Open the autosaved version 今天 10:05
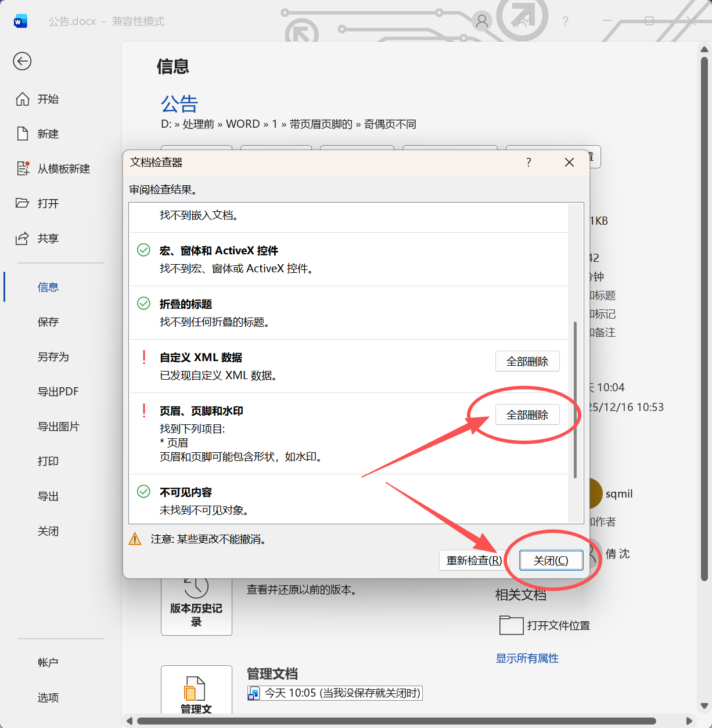Viewport: 712px width, 728px height. [x=335, y=693]
